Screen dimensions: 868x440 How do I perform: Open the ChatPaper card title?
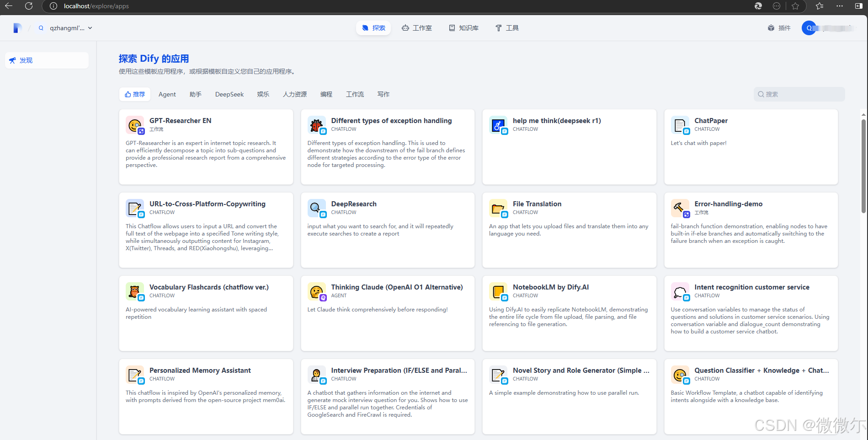click(x=711, y=121)
